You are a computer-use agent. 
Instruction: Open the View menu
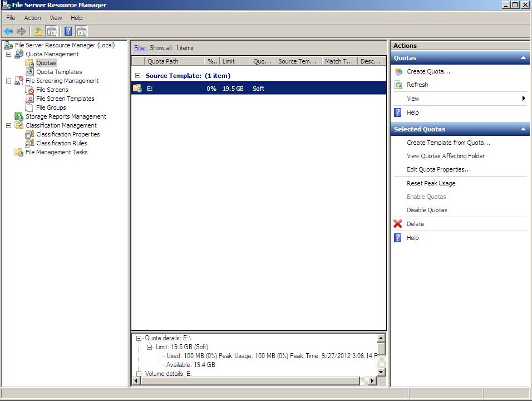pyautogui.click(x=55, y=17)
